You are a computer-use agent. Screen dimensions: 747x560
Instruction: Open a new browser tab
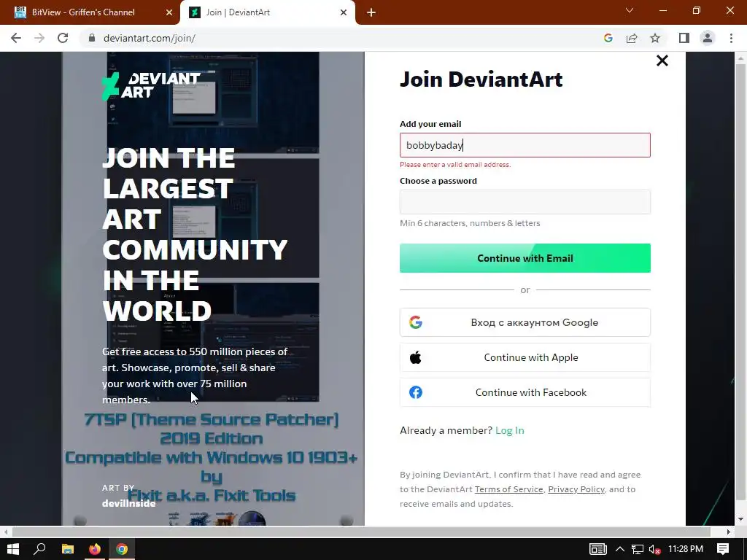[371, 13]
